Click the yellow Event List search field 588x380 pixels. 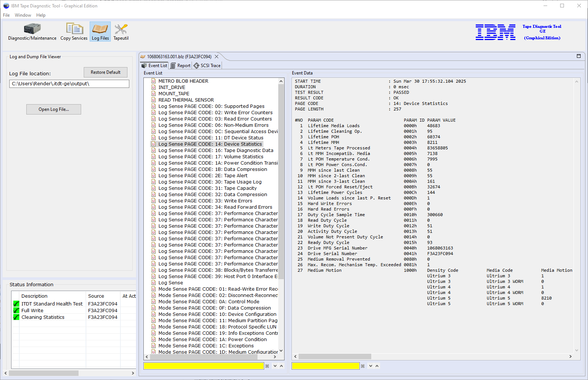[x=204, y=366]
